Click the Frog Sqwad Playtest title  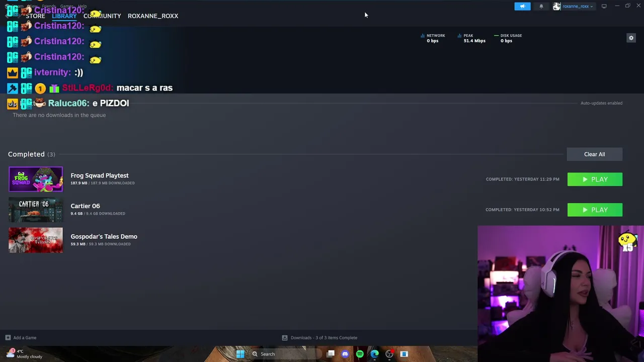click(x=100, y=175)
